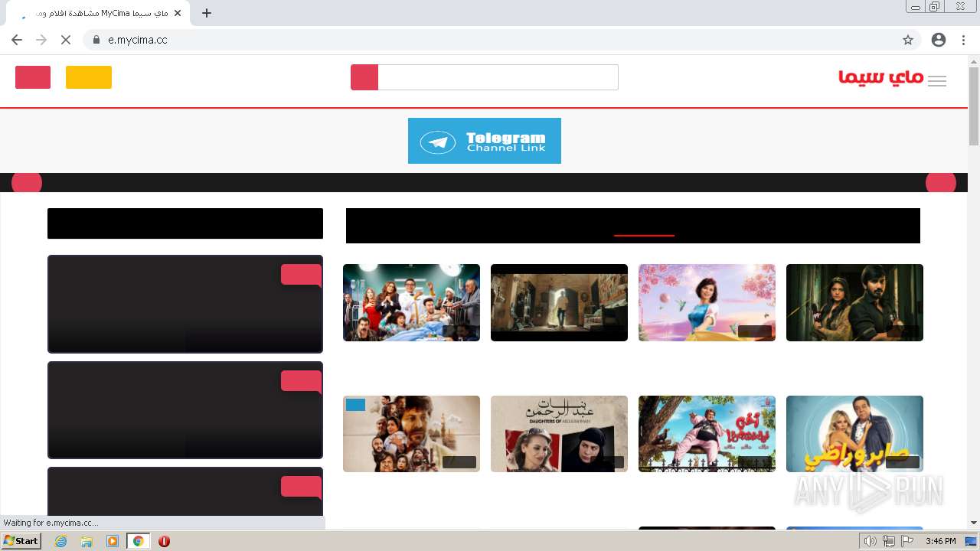
Task: Open the MyCima hamburger menu
Action: click(937, 81)
